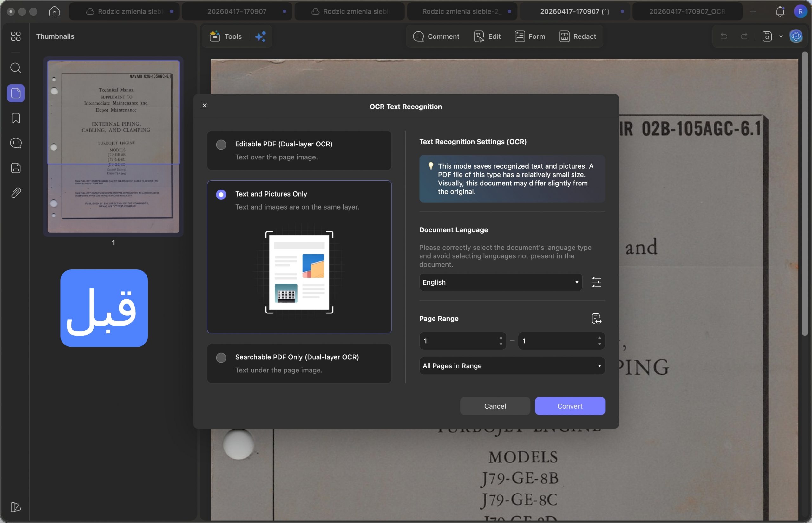Open the Attachments paperclip panel
The height and width of the screenshot is (523, 812).
[16, 193]
